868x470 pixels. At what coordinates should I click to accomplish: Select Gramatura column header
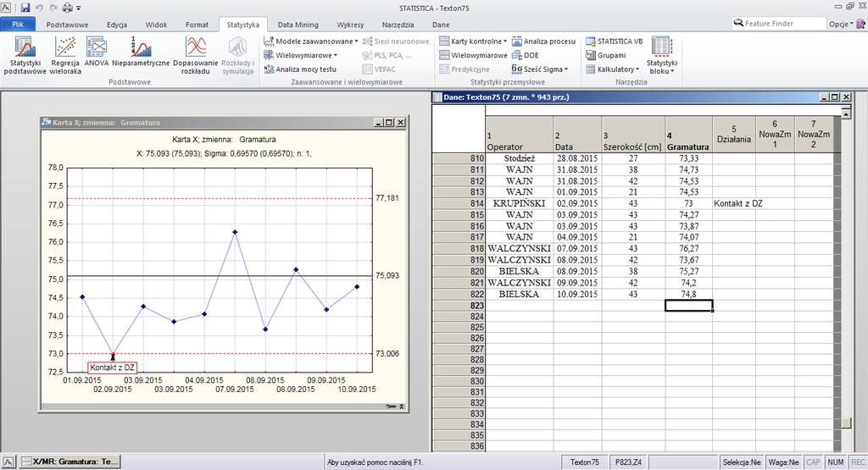[688, 135]
